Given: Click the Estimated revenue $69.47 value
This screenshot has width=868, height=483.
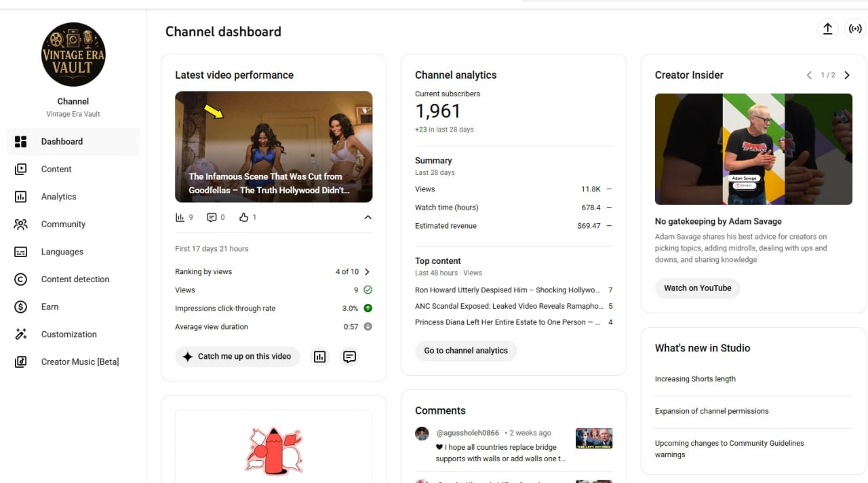Looking at the screenshot, I should click(x=589, y=226).
